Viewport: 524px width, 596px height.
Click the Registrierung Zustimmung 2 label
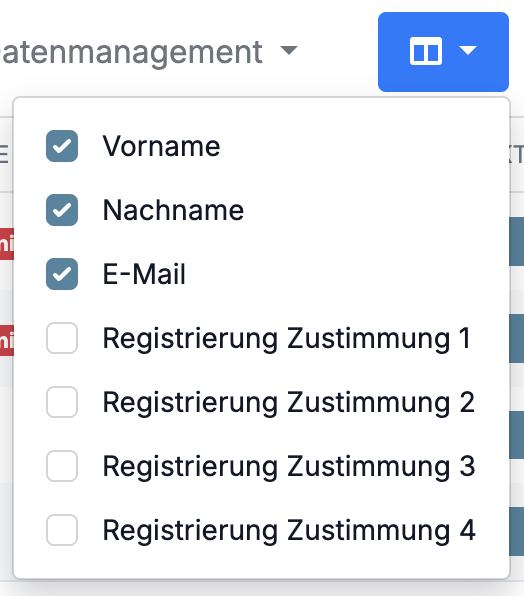(289, 402)
